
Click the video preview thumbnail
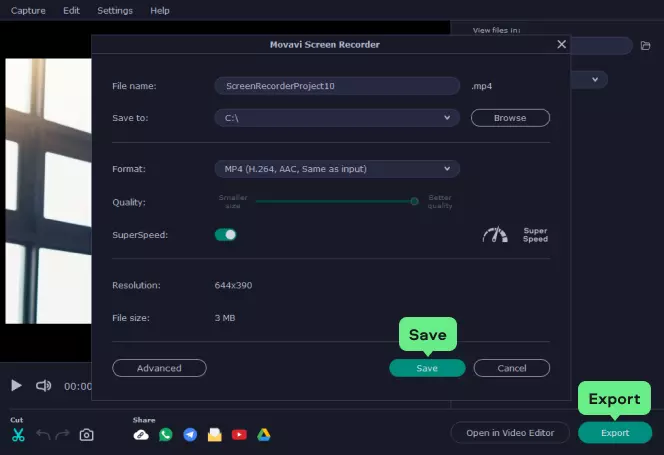coord(48,191)
